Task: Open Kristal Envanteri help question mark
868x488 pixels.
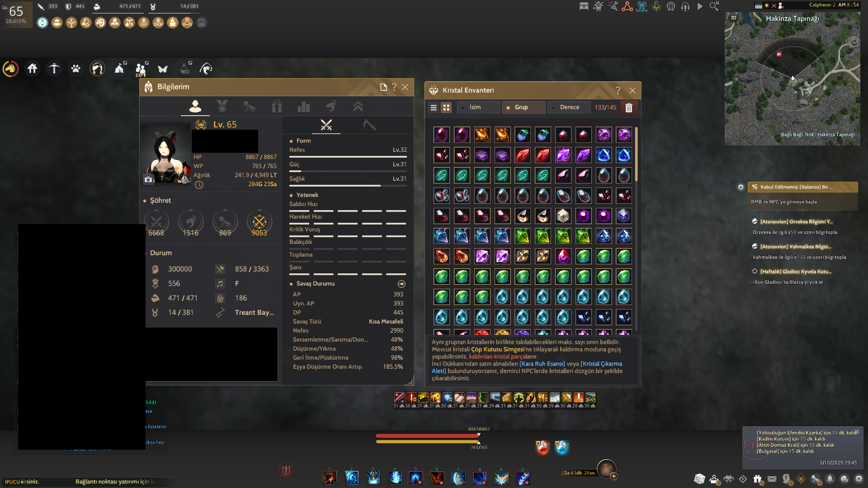Action: [618, 90]
